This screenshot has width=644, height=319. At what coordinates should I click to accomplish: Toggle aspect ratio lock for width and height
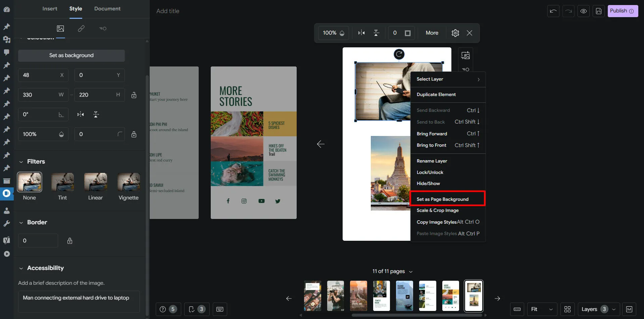134,95
